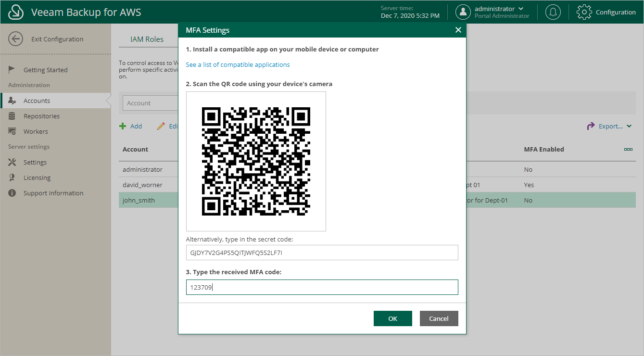
Task: Click OK to confirm MFA settings
Action: click(x=393, y=318)
